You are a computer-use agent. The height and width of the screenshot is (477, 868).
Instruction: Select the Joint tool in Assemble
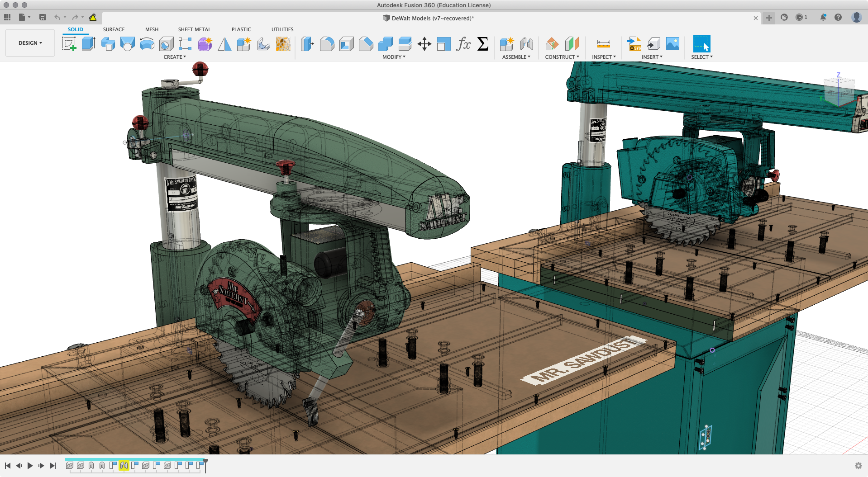pos(526,44)
